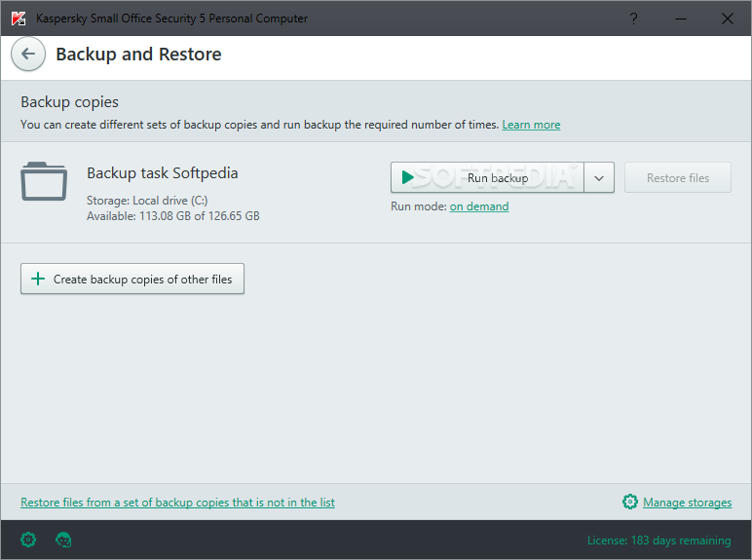Click License: 183 days remaining text
This screenshot has height=560, width=752.
658,540
